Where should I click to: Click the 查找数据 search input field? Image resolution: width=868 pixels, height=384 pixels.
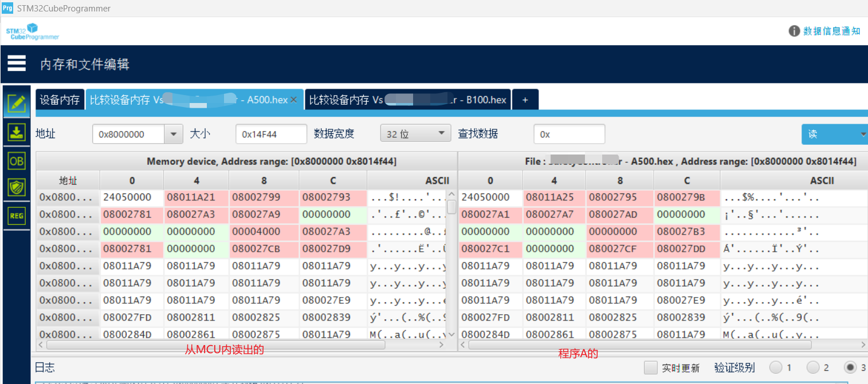click(569, 134)
